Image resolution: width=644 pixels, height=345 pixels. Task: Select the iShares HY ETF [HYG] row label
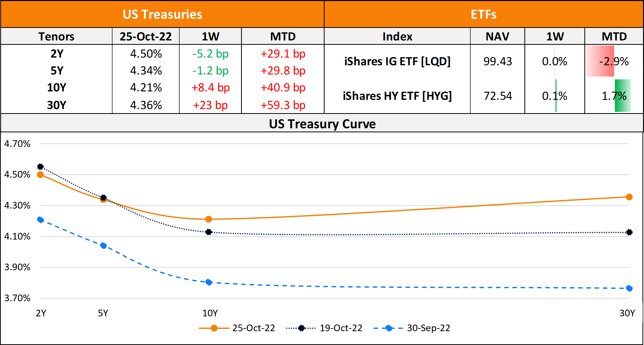pos(397,96)
